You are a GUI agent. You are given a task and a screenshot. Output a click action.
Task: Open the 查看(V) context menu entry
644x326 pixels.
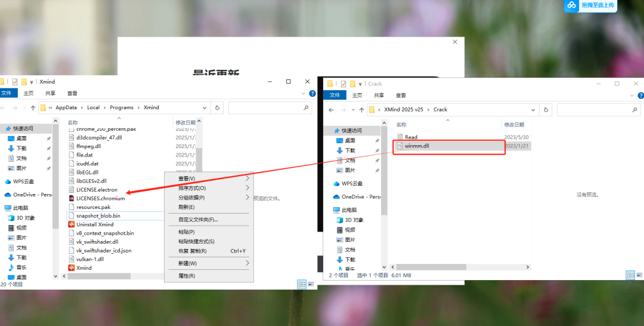click(209, 179)
